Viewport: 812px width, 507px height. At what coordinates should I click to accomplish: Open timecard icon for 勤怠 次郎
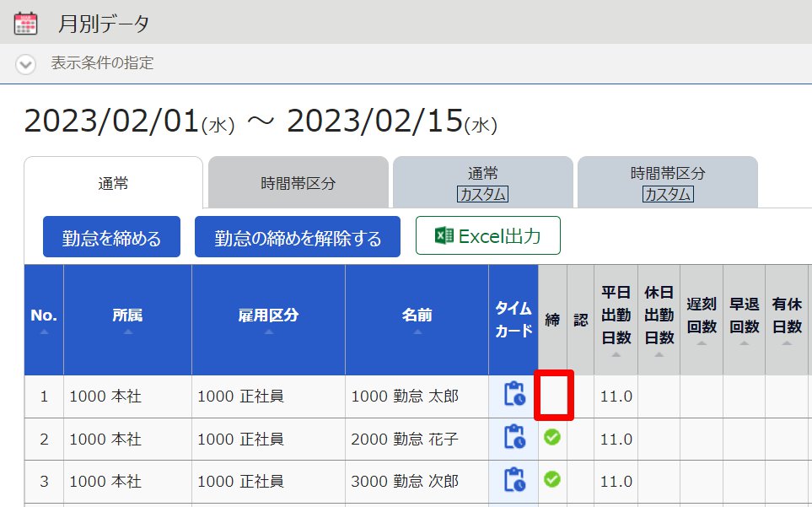click(x=514, y=479)
